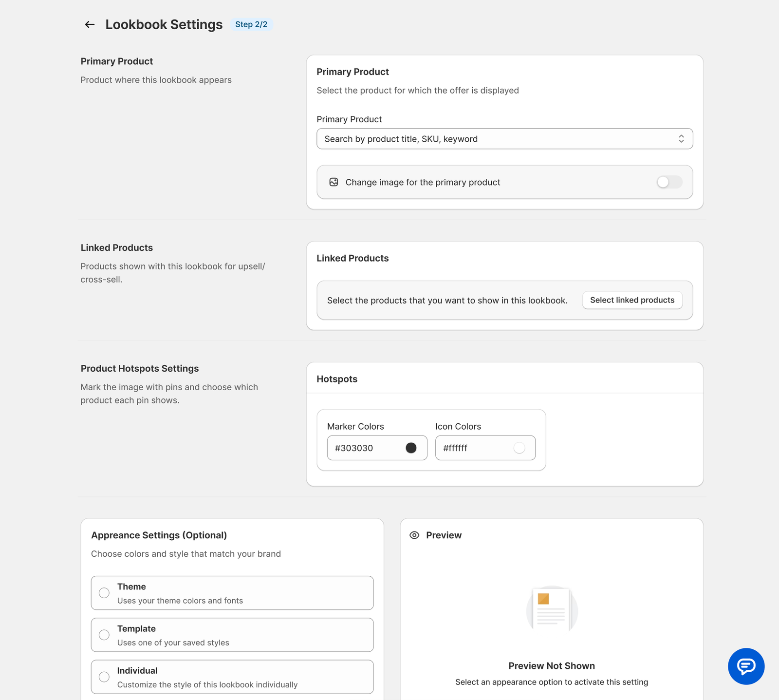Viewport: 779px width, 700px height.
Task: Click the eye icon next to Preview
Action: [414, 535]
